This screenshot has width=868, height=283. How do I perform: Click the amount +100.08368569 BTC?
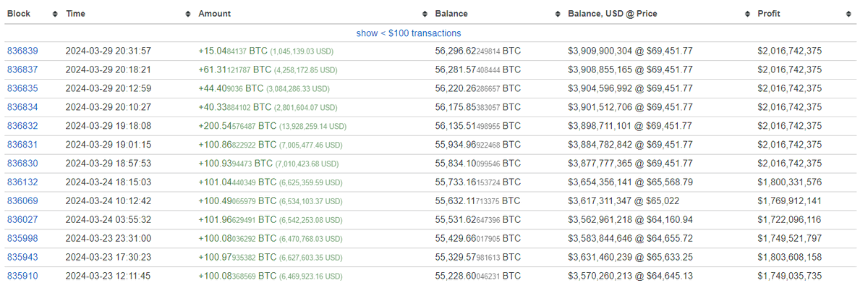[x=237, y=276]
